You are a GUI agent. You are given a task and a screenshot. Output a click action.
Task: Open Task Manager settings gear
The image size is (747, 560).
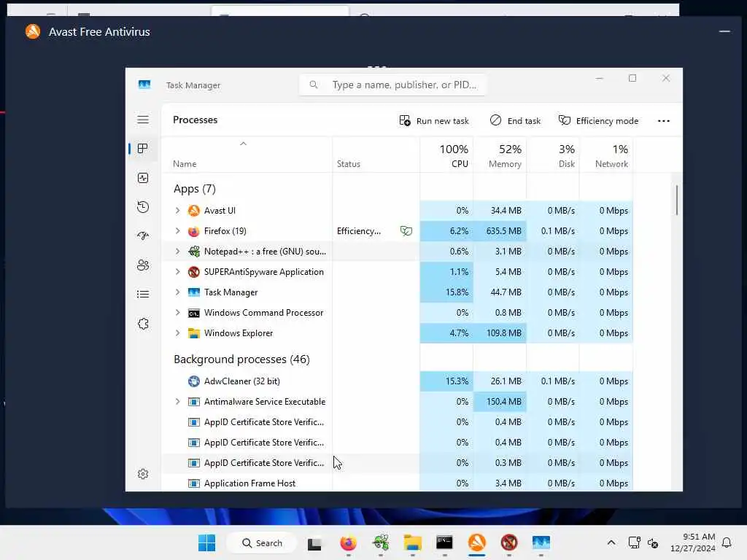pos(143,474)
